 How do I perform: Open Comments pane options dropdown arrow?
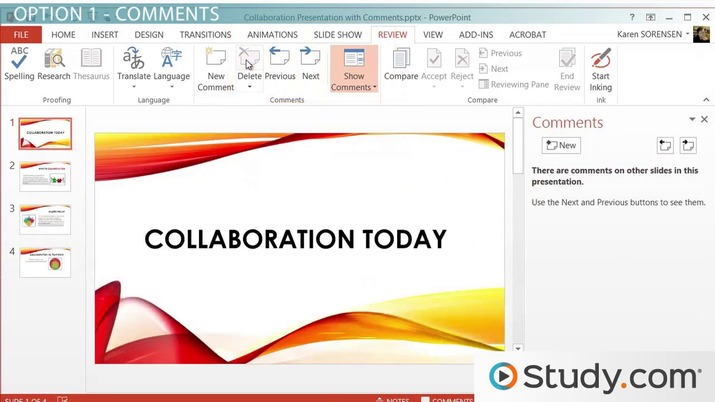pyautogui.click(x=692, y=119)
